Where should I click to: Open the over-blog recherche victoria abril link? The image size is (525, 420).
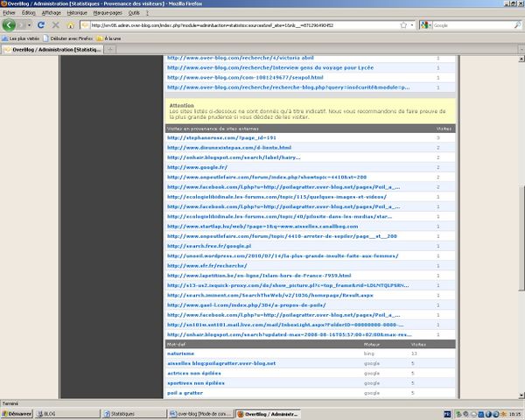[241, 58]
